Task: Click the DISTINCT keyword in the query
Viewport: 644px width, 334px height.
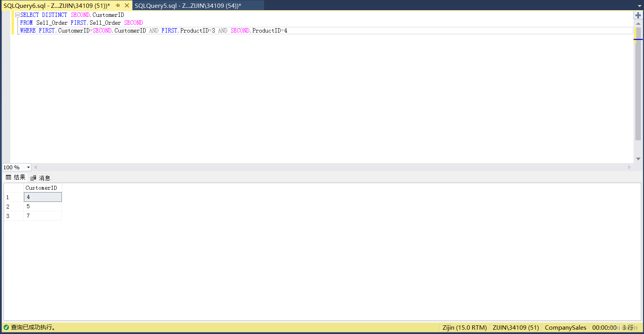Action: pyautogui.click(x=54, y=15)
